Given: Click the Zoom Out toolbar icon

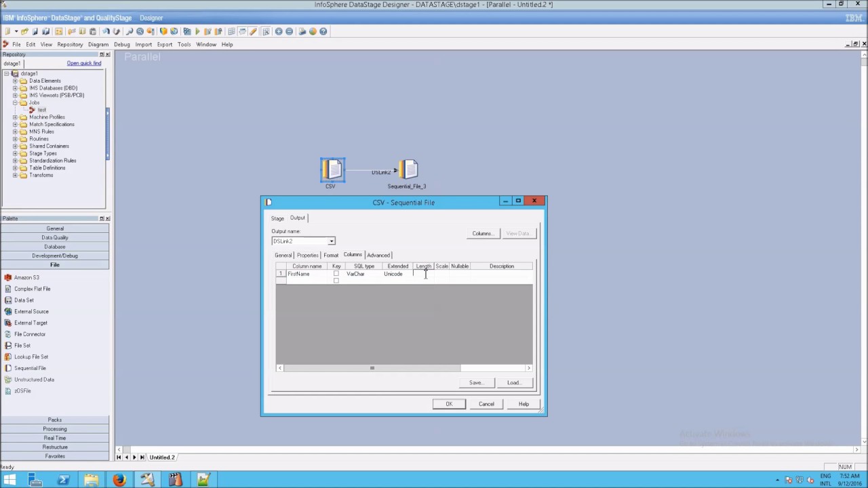Looking at the screenshot, I should [x=290, y=31].
